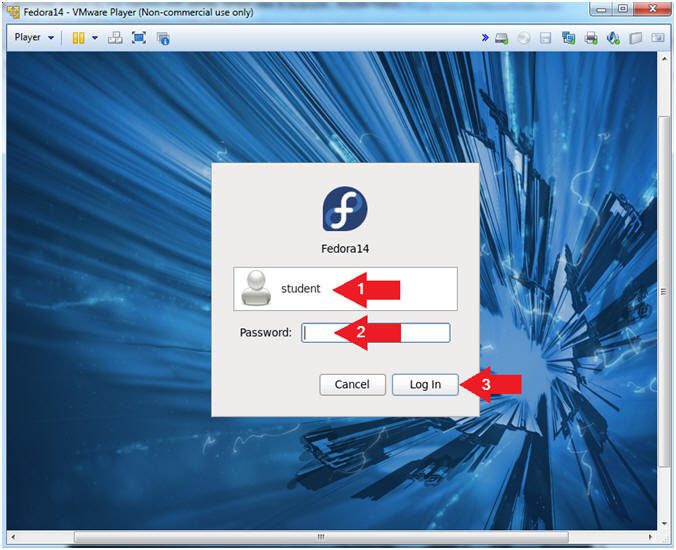Click the Password: label
The height and width of the screenshot is (550, 676).
266,333
